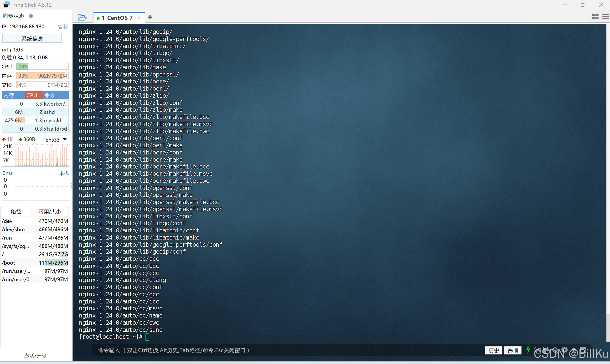Select the /boot disk row
Viewport: 610px width, 364px height.
pos(35,263)
